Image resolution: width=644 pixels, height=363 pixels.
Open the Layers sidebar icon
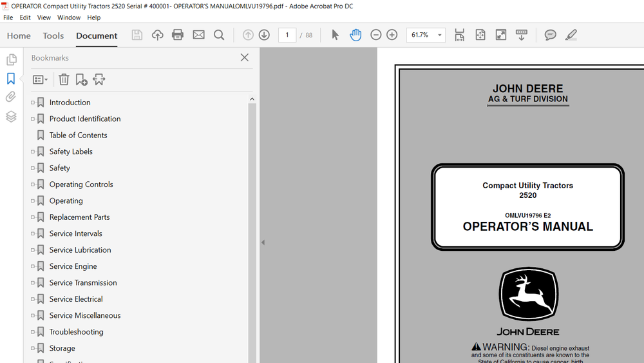tap(11, 117)
